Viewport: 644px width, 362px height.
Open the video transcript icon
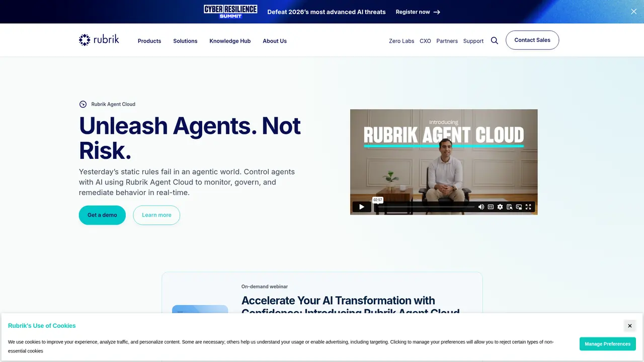pyautogui.click(x=510, y=207)
